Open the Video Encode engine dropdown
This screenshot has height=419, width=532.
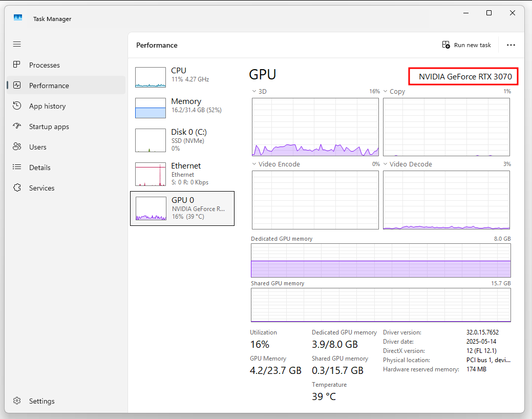pos(254,164)
